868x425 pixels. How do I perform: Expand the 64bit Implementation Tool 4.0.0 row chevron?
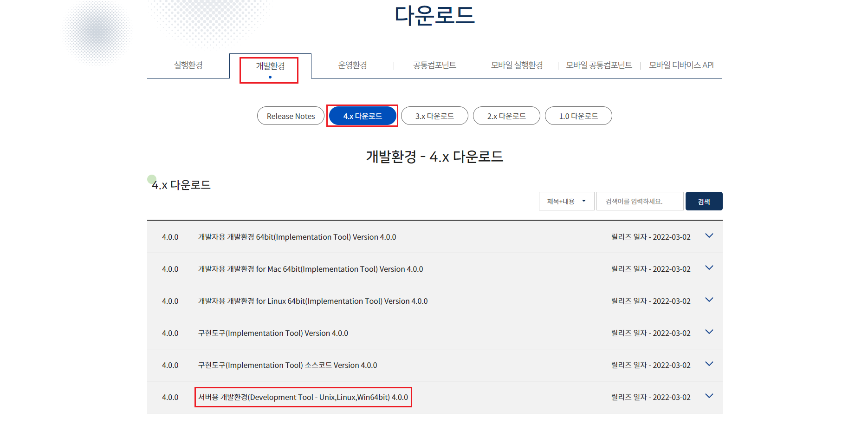pos(709,236)
